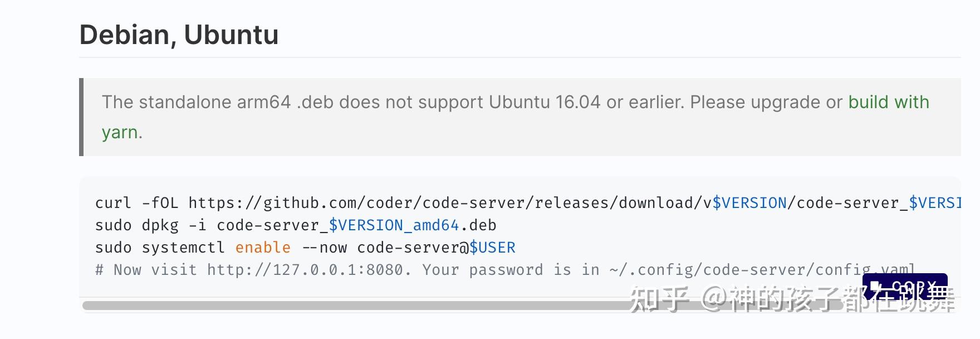Viewport: 980px width, 339px height.
Task: Open the build with yarn link
Action: click(888, 102)
